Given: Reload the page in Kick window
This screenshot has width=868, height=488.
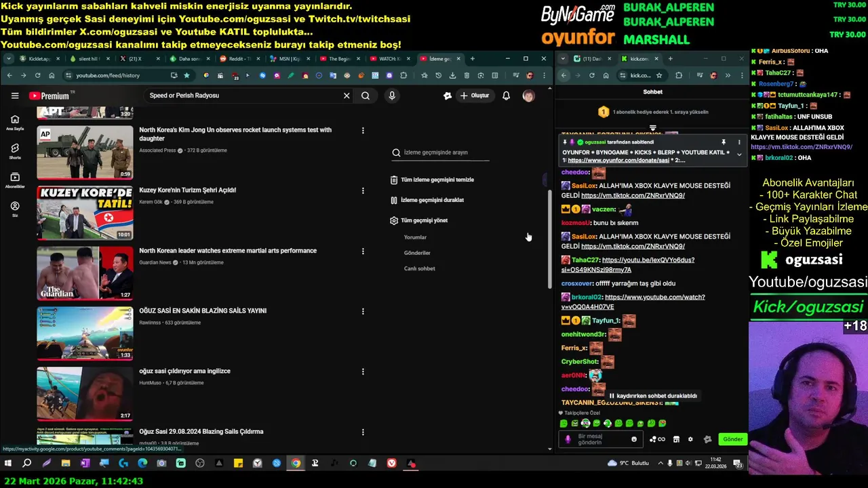Looking at the screenshot, I should (592, 75).
